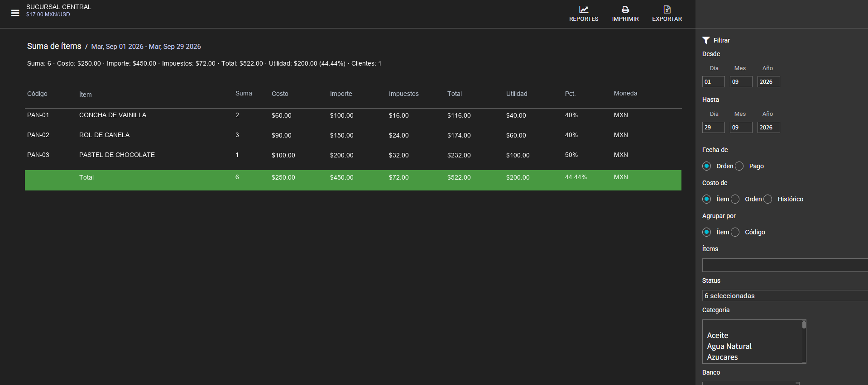Sort by Código column header

tap(37, 94)
